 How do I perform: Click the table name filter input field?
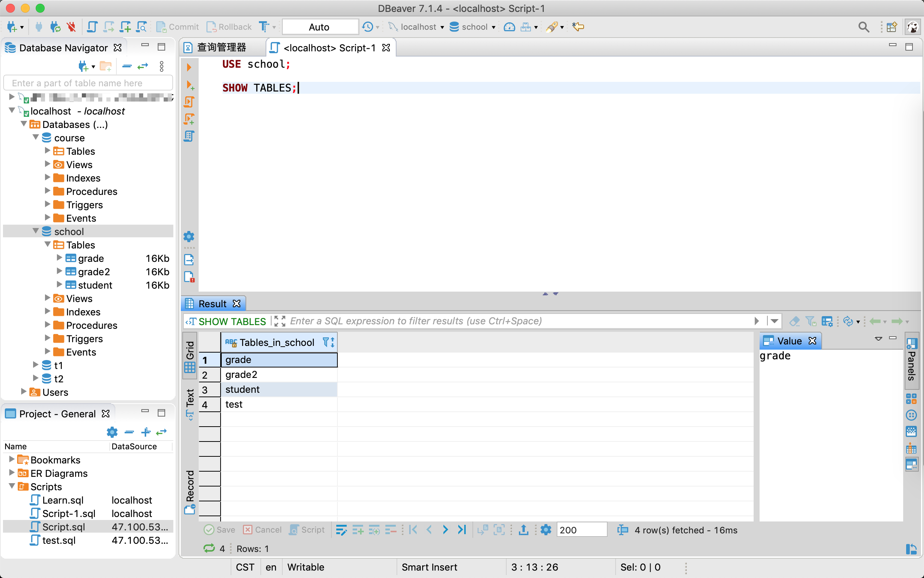pos(88,83)
